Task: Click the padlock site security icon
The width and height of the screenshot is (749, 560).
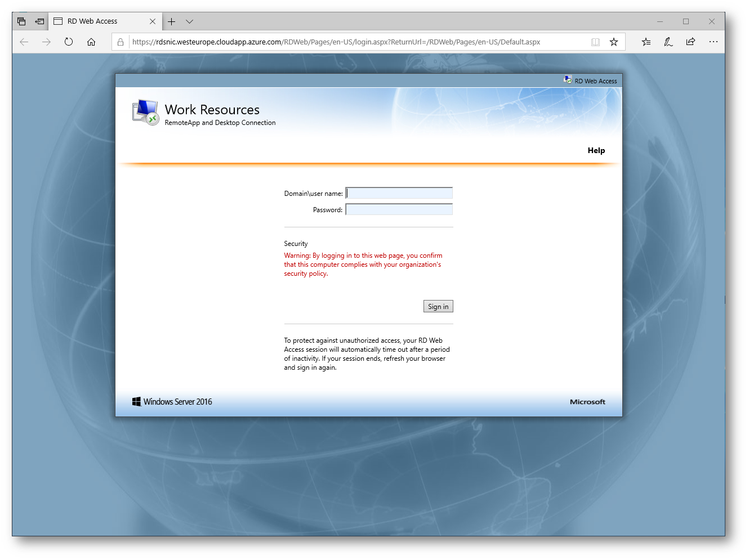Action: pos(120,42)
